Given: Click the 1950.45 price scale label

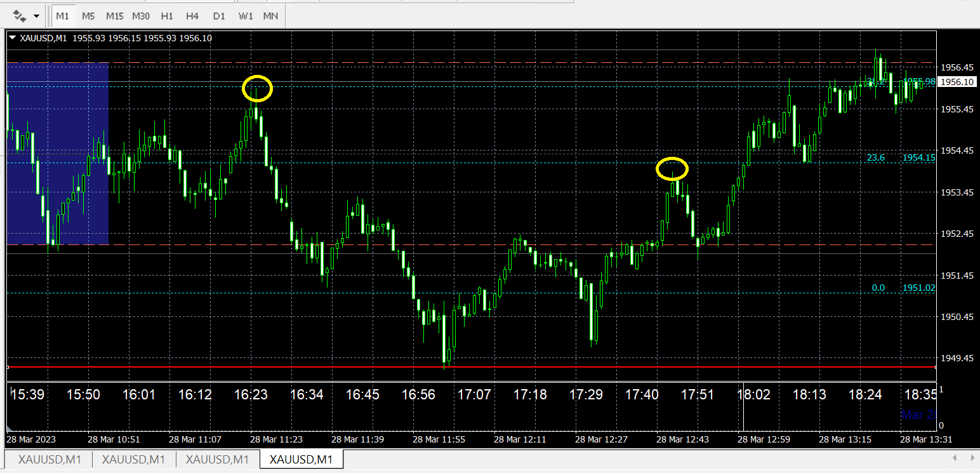Looking at the screenshot, I should coord(957,317).
